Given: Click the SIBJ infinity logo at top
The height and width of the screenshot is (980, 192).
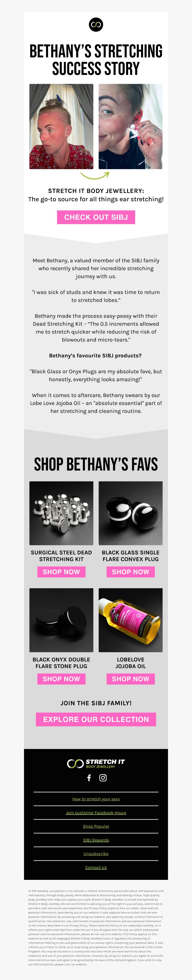Looking at the screenshot, I should [x=96, y=25].
